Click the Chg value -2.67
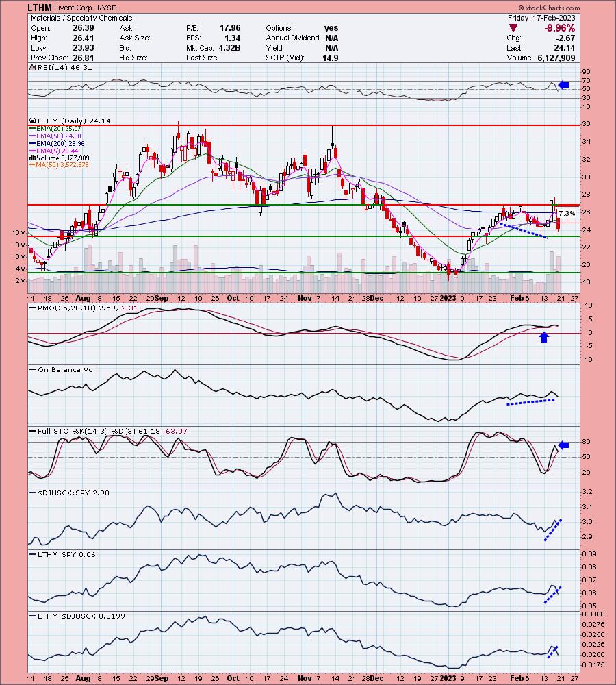Viewport: 616px width, 685px height. click(x=566, y=38)
